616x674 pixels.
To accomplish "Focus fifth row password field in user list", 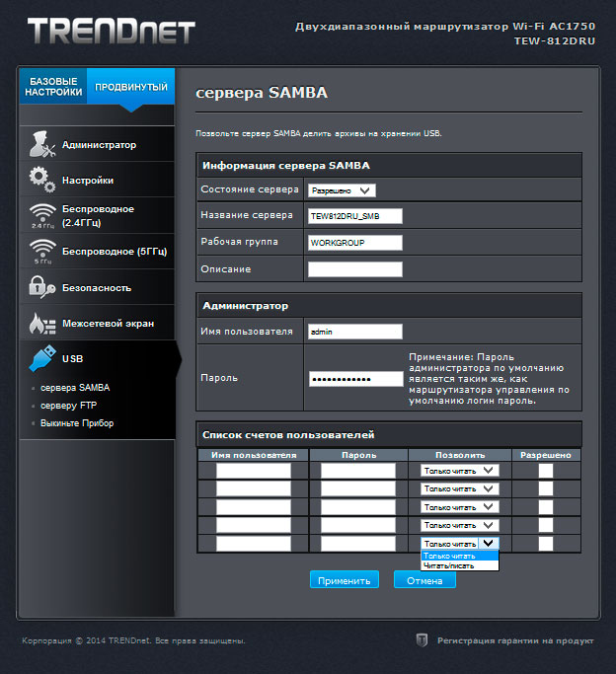I will point(357,544).
